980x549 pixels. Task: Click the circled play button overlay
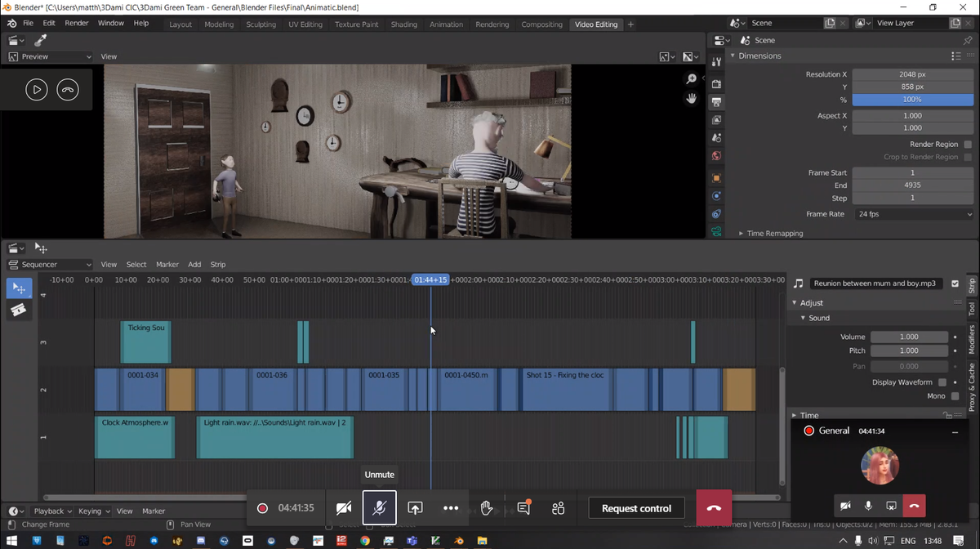click(36, 90)
